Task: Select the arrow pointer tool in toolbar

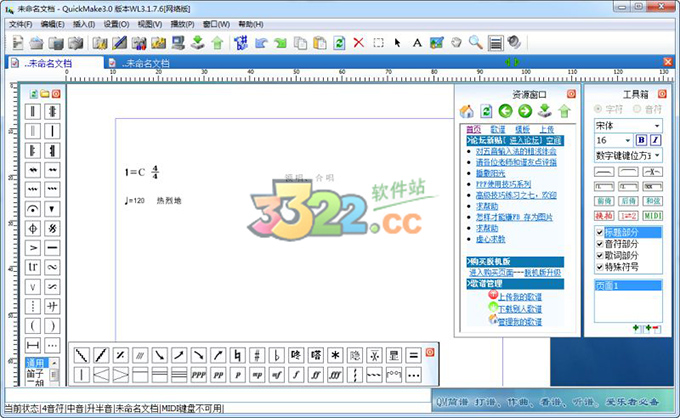Action: click(397, 42)
